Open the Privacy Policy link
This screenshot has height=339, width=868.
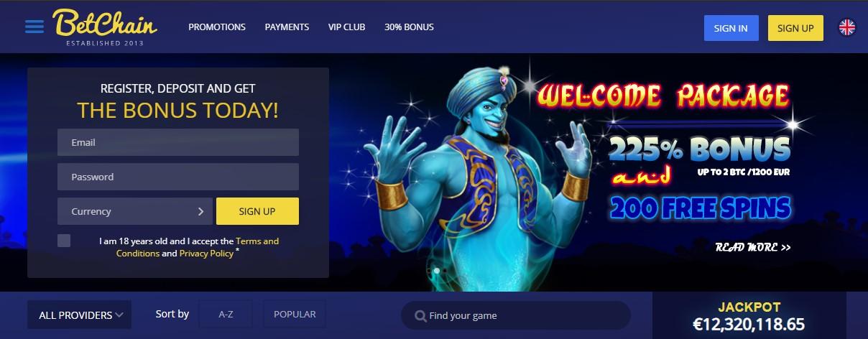pyautogui.click(x=206, y=254)
